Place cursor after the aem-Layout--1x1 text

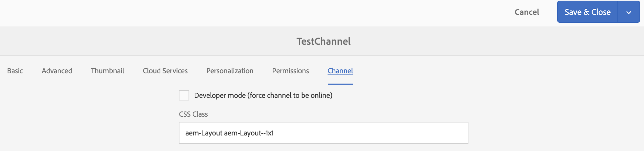tap(274, 133)
